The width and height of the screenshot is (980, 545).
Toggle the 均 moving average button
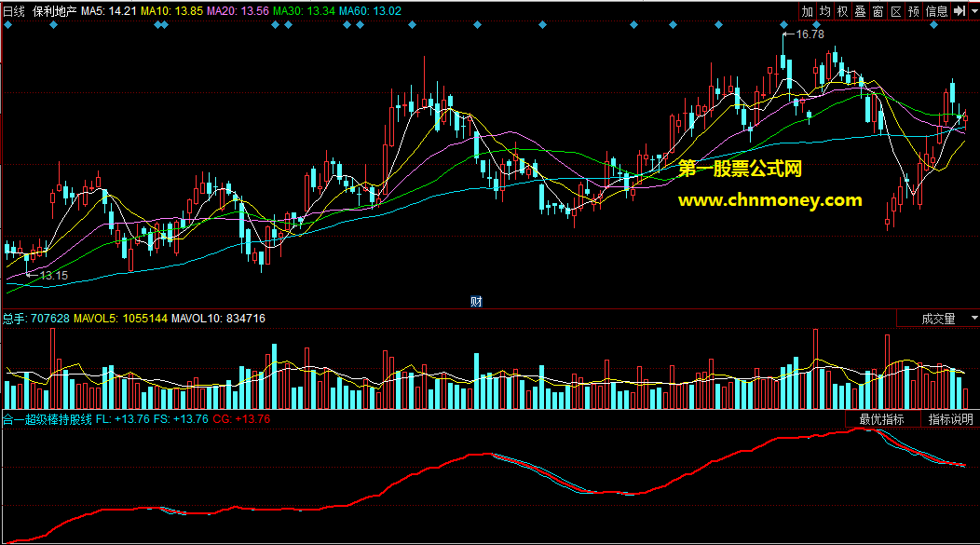click(825, 11)
